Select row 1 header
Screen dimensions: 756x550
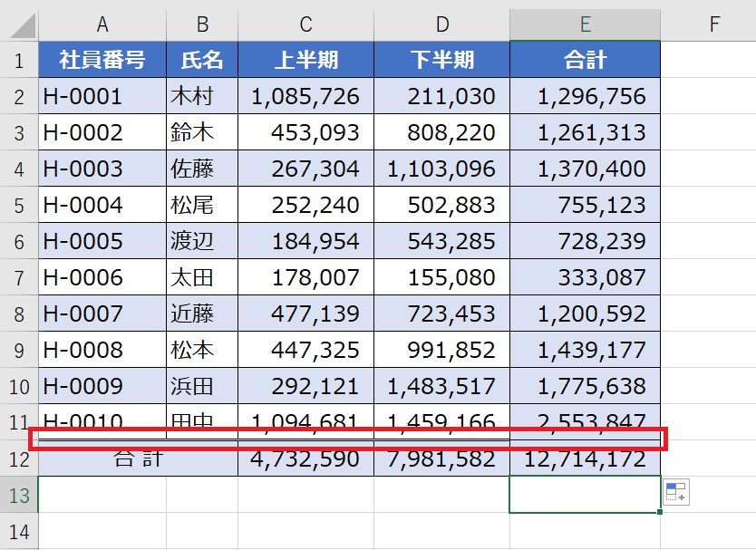(19, 60)
